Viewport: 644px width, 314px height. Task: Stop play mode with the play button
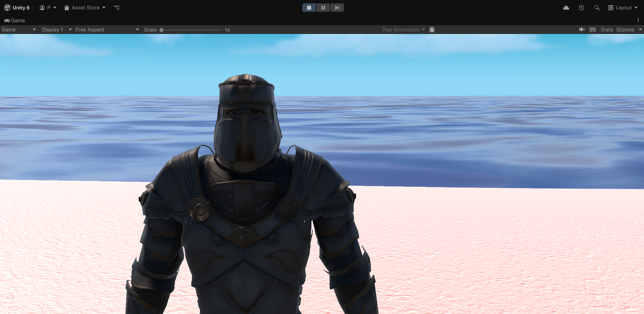pyautogui.click(x=309, y=8)
